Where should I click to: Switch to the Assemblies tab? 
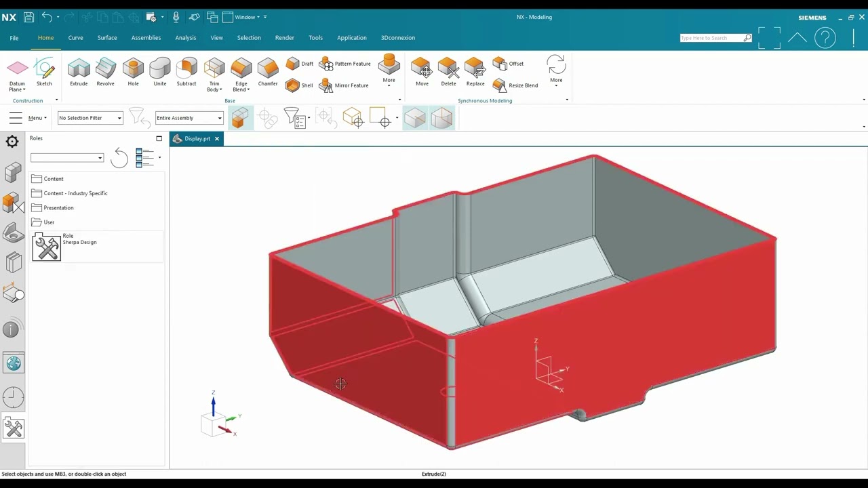[x=146, y=38]
